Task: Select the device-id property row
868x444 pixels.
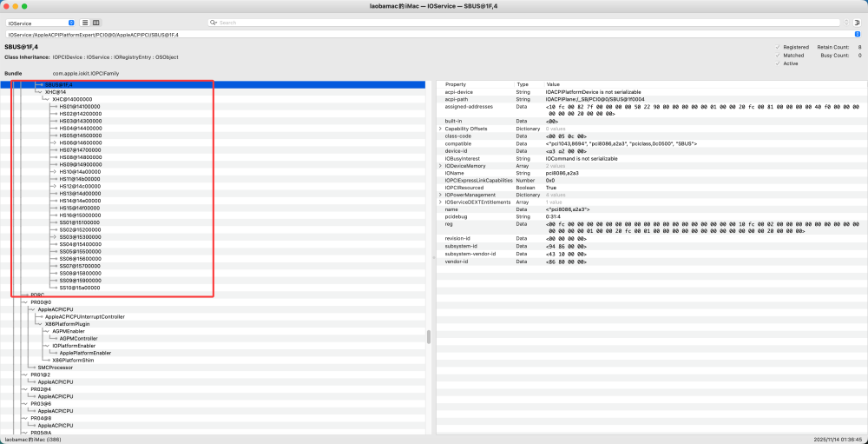Action: coord(651,151)
